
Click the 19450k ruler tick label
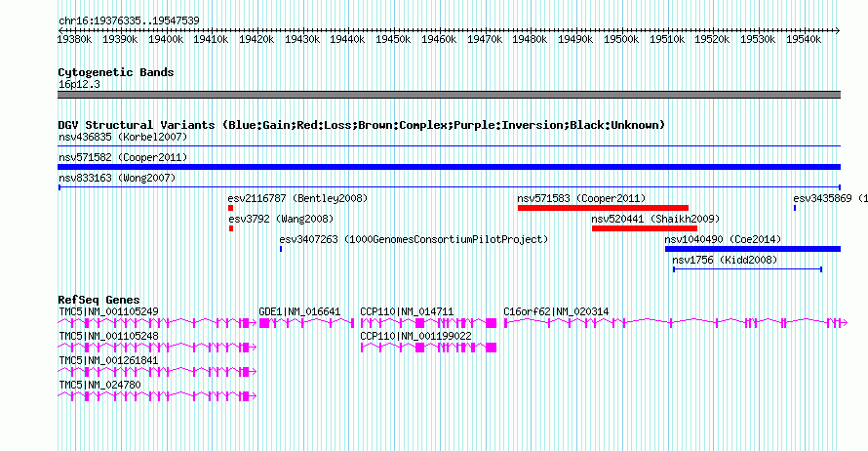393,39
